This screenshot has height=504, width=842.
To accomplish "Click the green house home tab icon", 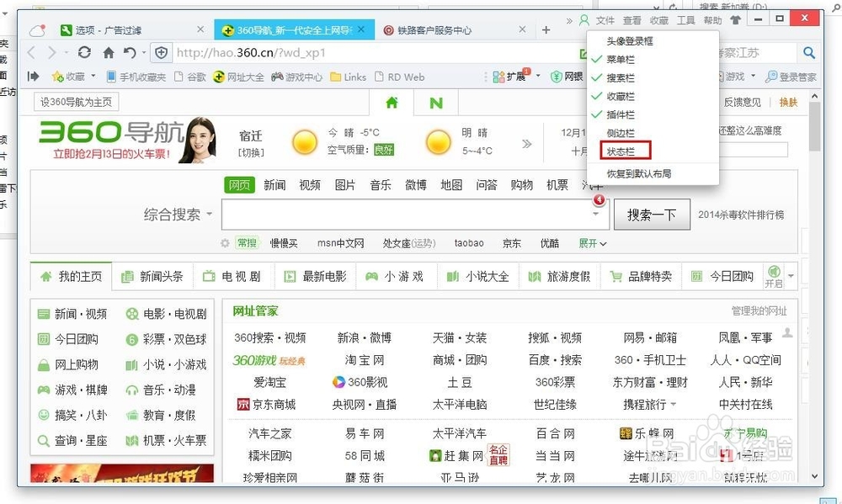I will [392, 103].
